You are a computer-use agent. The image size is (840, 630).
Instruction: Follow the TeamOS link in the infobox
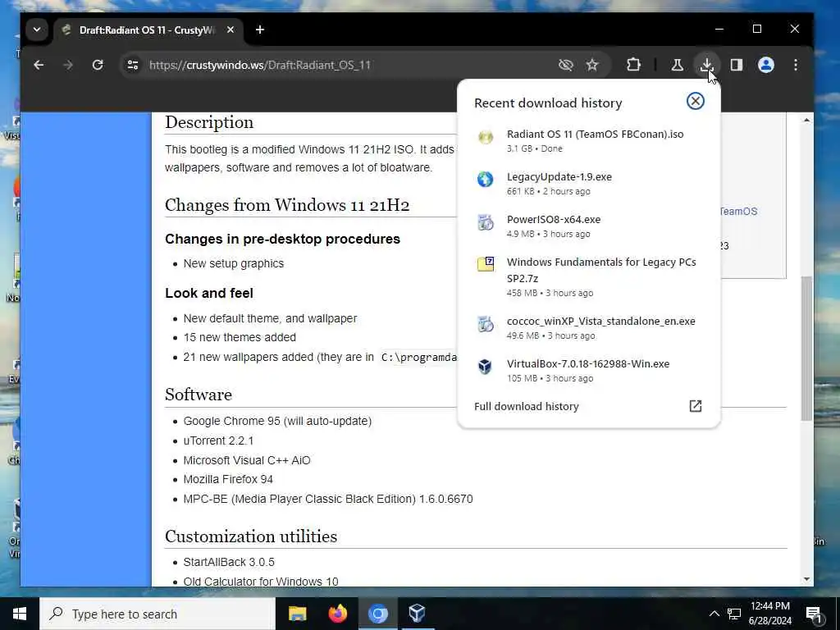coord(739,211)
